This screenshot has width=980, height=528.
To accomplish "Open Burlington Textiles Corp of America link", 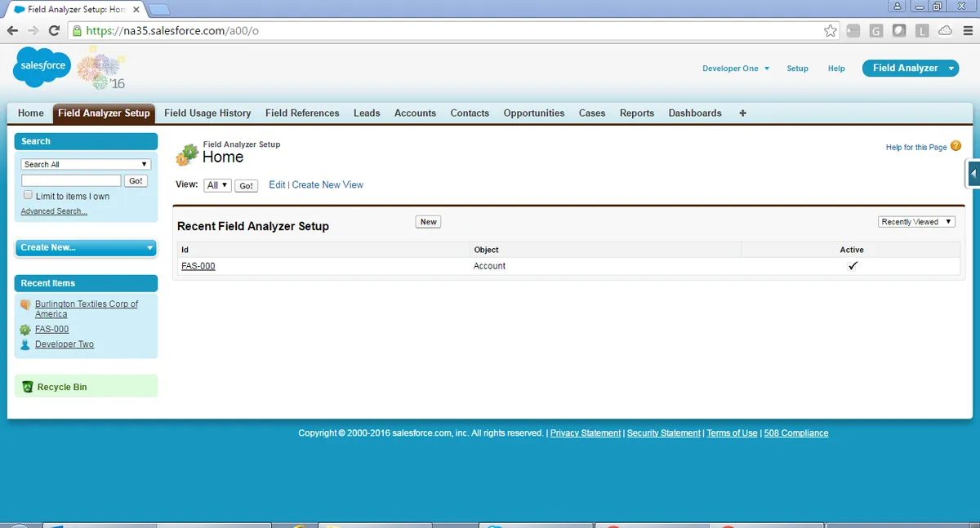I will click(87, 309).
